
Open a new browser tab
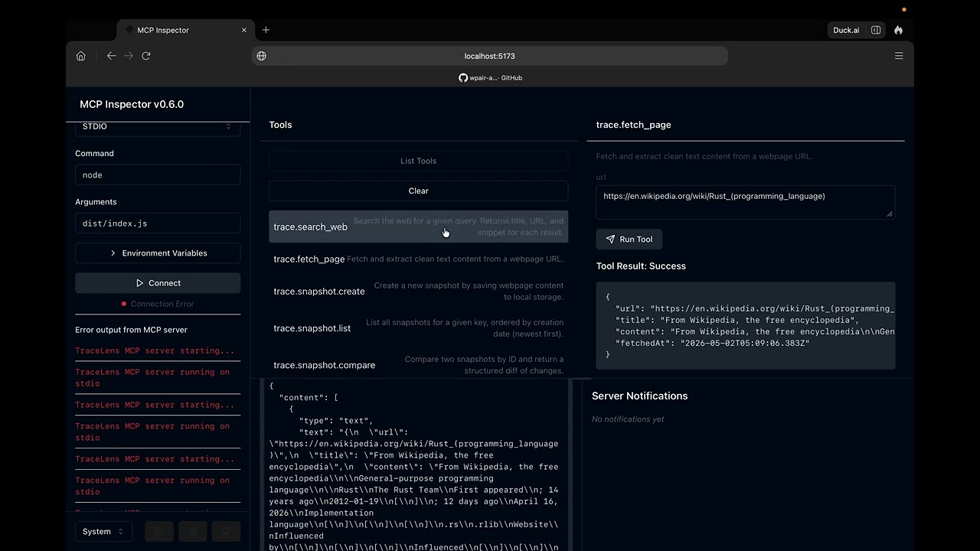click(x=266, y=30)
